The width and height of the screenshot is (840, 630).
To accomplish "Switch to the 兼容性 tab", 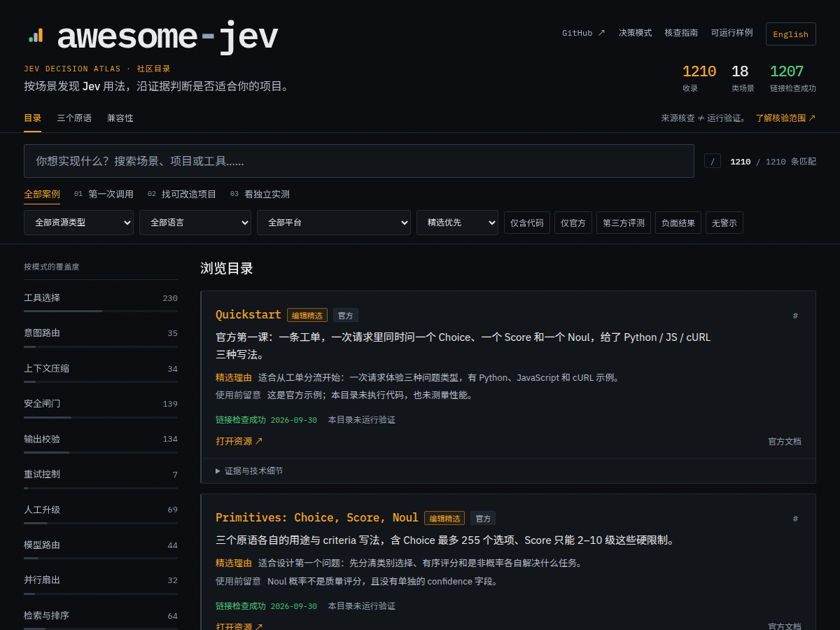I will pyautogui.click(x=120, y=118).
